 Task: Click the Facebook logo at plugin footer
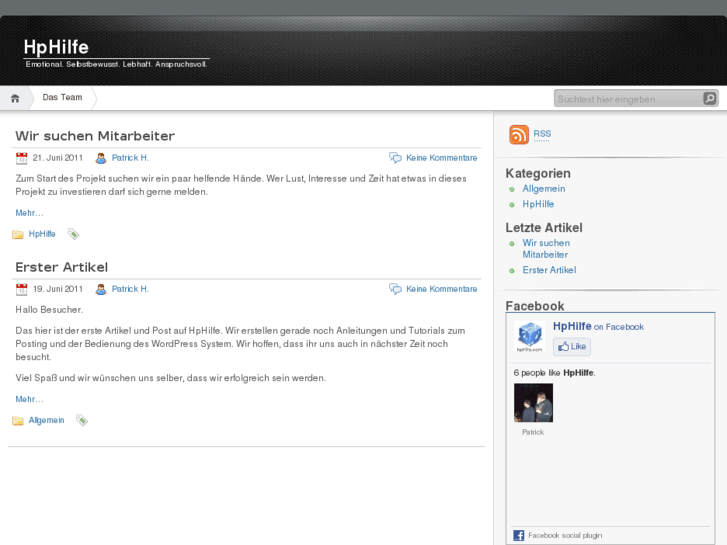point(519,535)
